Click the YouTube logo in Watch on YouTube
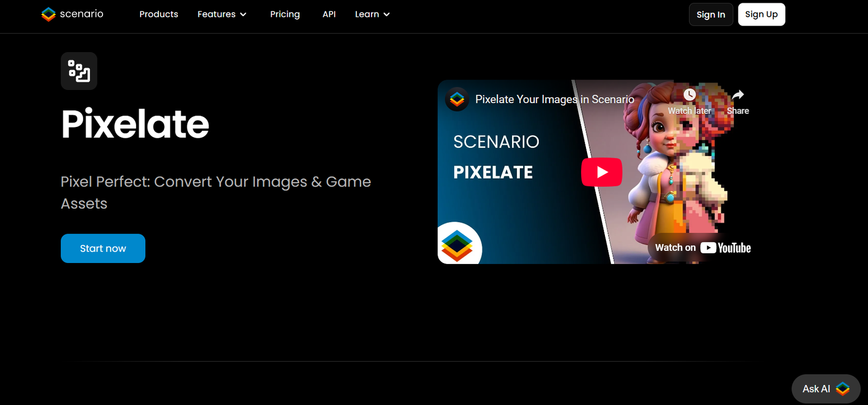This screenshot has height=405, width=868. (725, 248)
